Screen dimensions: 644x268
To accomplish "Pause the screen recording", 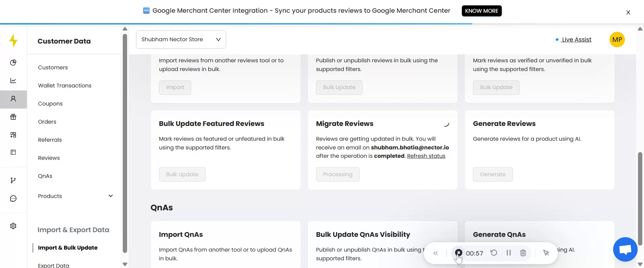I will click(x=508, y=253).
